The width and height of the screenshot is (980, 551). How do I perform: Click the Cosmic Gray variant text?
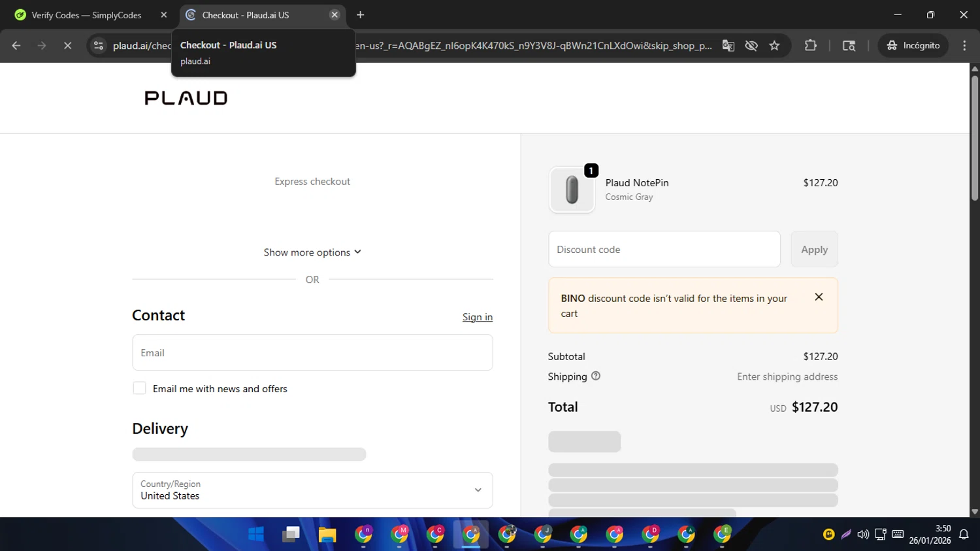629,197
